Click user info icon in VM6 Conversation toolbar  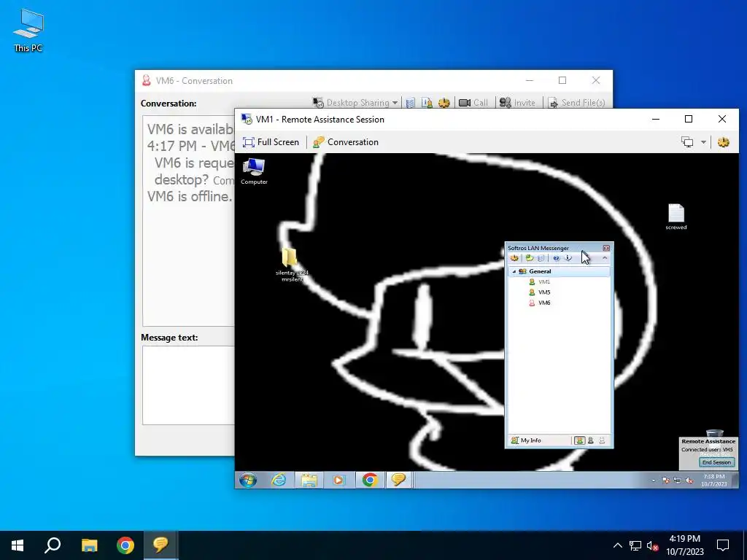pos(427,102)
